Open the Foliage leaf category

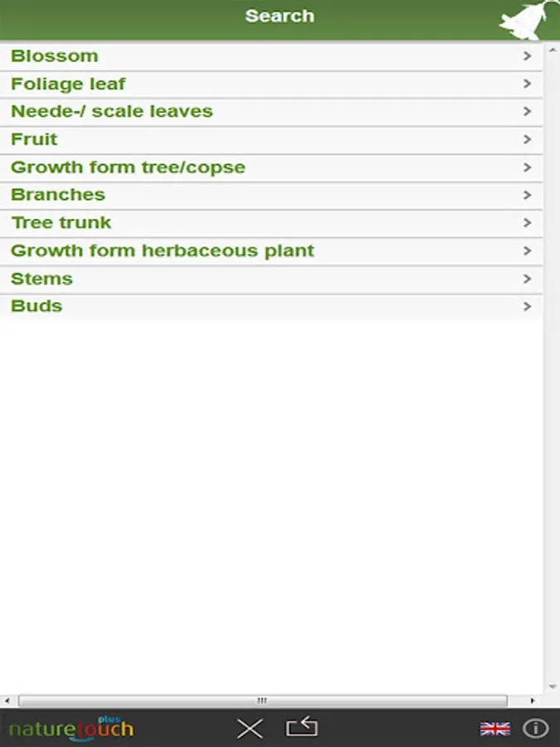(x=68, y=84)
